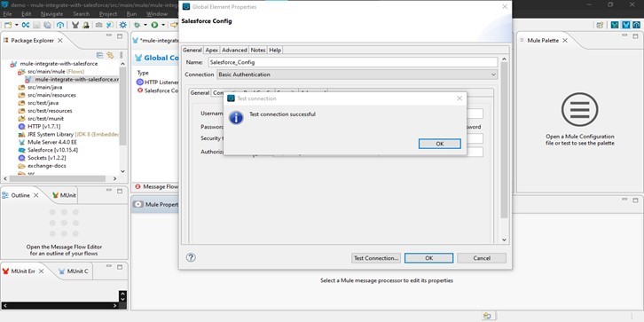The height and width of the screenshot is (322, 644).
Task: Close the Test connection message box
Action: 459,98
